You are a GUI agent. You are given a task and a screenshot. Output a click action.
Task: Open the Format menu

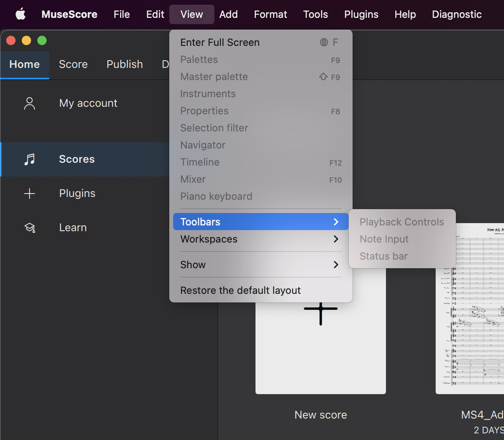click(x=270, y=14)
